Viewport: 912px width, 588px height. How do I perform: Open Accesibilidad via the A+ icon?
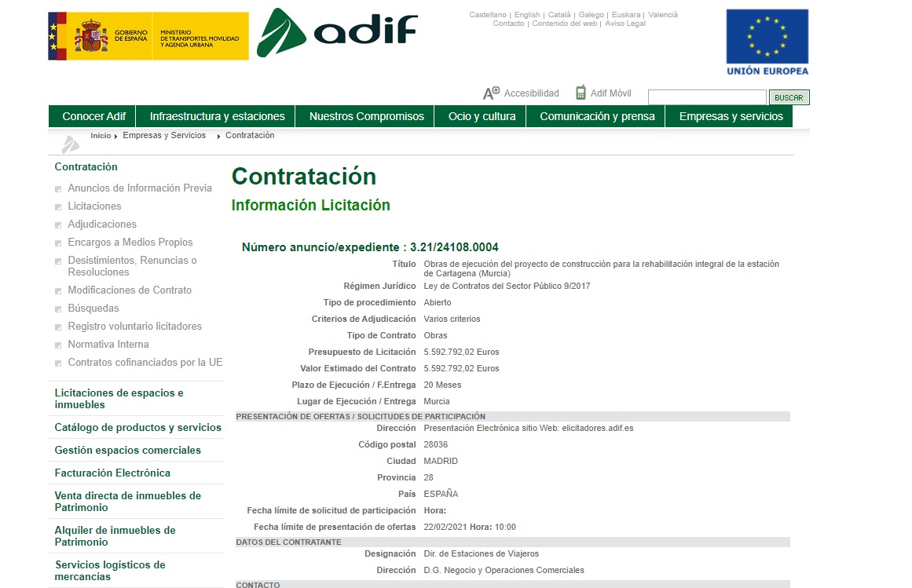tap(491, 93)
